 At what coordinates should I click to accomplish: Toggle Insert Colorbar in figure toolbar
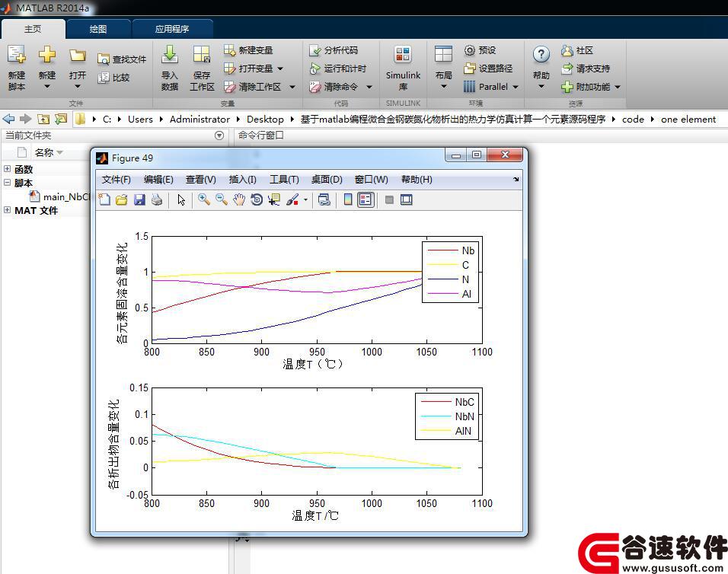[348, 200]
